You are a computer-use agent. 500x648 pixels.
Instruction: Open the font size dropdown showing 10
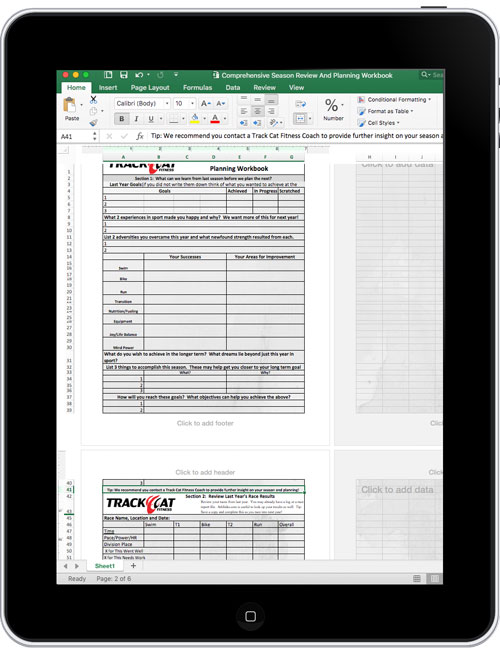pyautogui.click(x=192, y=103)
